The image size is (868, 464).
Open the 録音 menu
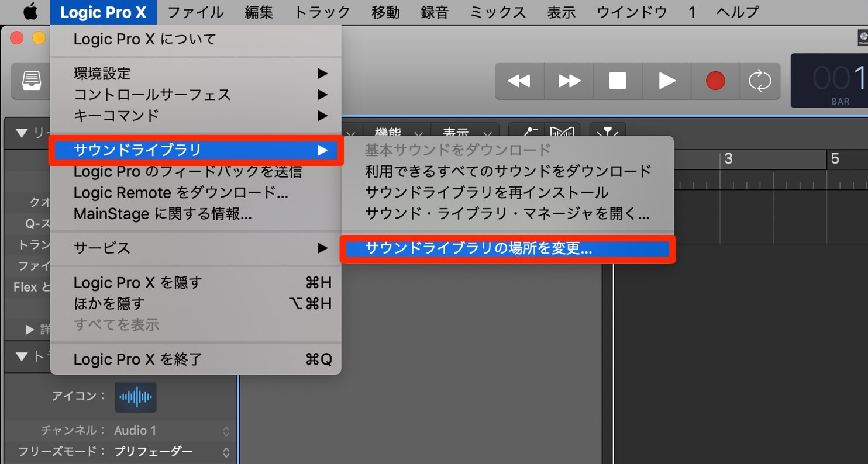[435, 12]
